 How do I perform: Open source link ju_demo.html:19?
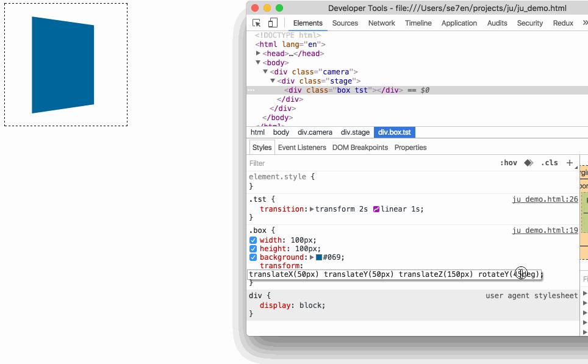(545, 230)
